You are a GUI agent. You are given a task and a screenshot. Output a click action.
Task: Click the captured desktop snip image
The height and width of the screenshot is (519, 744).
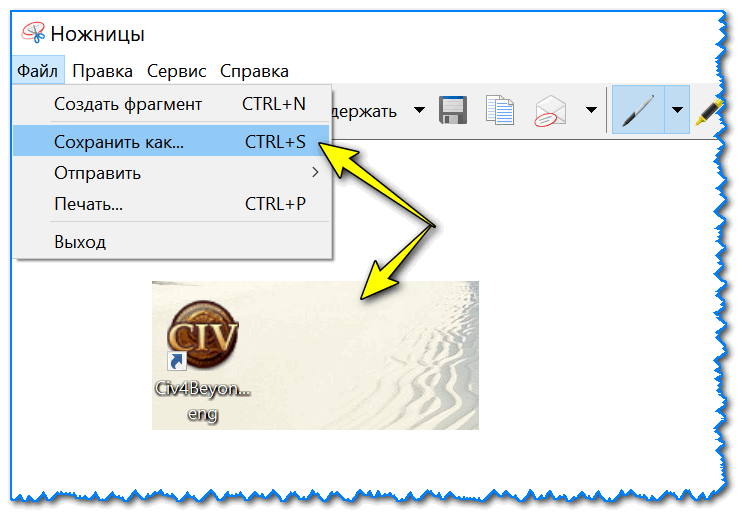[x=315, y=355]
